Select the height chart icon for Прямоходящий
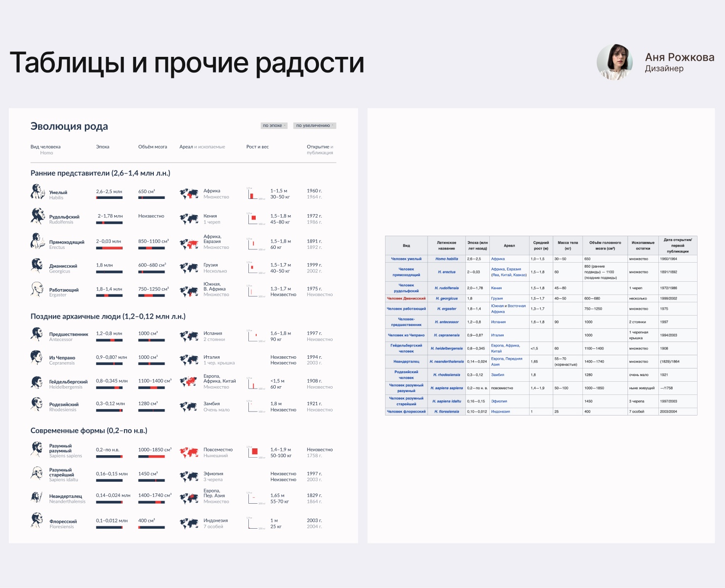 pyautogui.click(x=253, y=244)
